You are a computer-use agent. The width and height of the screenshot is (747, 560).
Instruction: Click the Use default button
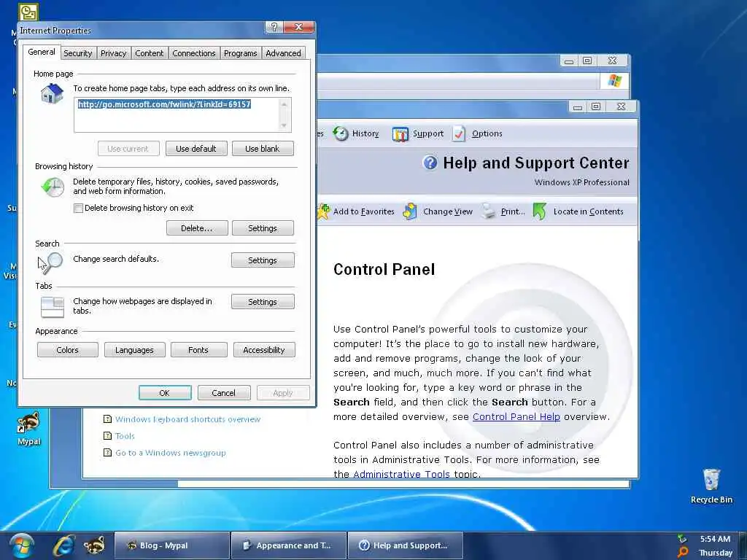click(196, 149)
